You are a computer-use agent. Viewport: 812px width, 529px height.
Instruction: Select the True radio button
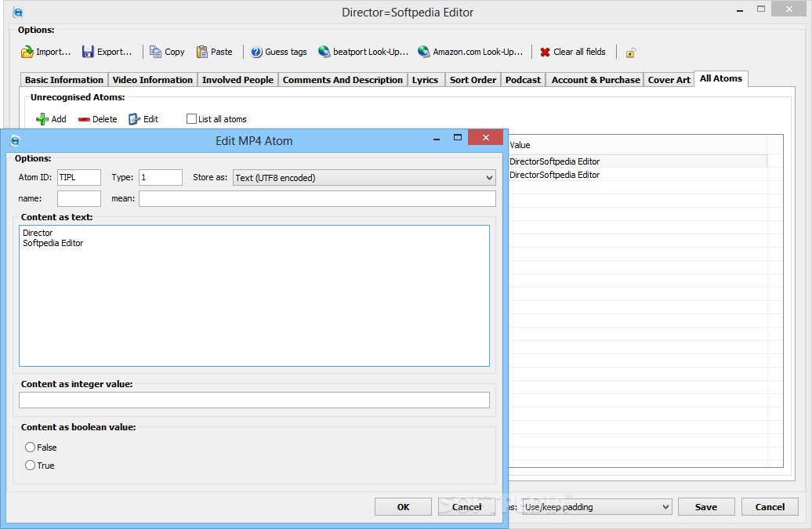(30, 466)
